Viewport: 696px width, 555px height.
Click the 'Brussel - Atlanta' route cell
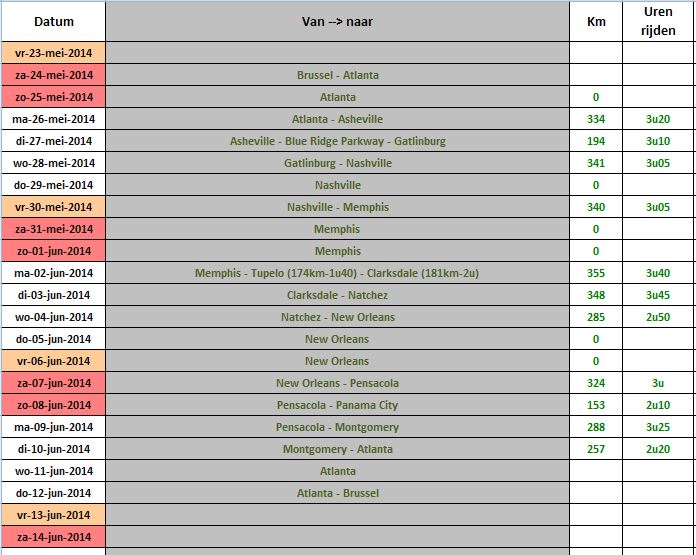[337, 75]
